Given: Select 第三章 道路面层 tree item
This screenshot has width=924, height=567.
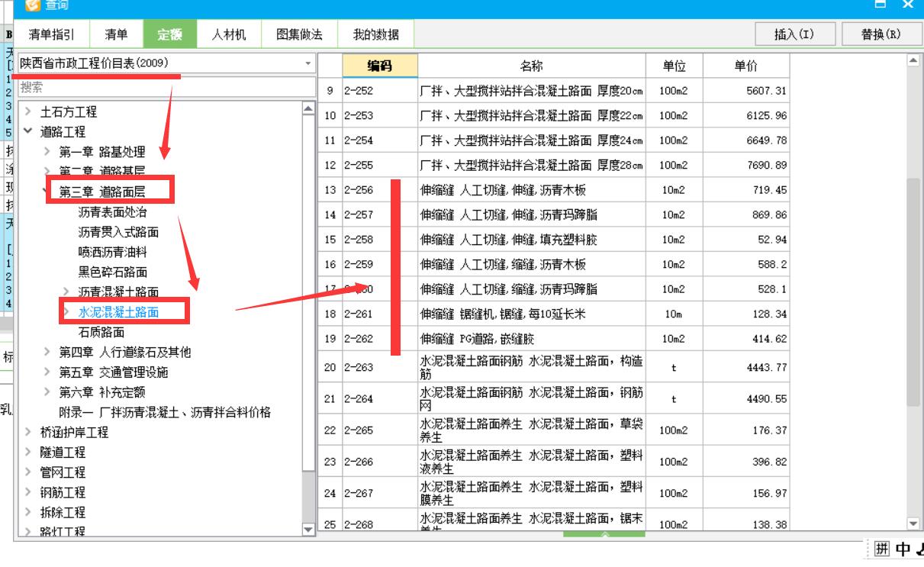Looking at the screenshot, I should (102, 192).
